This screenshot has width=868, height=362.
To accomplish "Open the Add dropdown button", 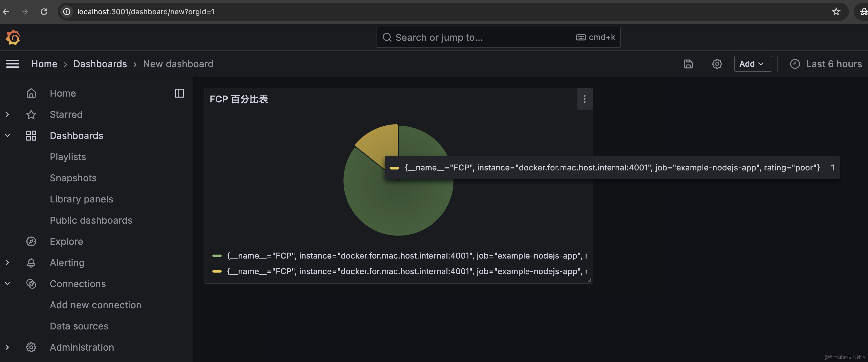I will coord(753,64).
